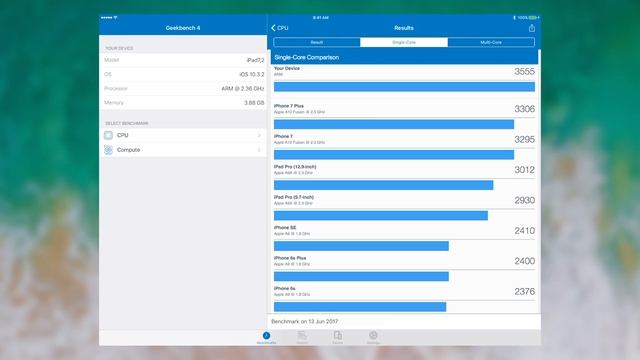Click the iPhone 6s Plus entry name

pyautogui.click(x=290, y=258)
